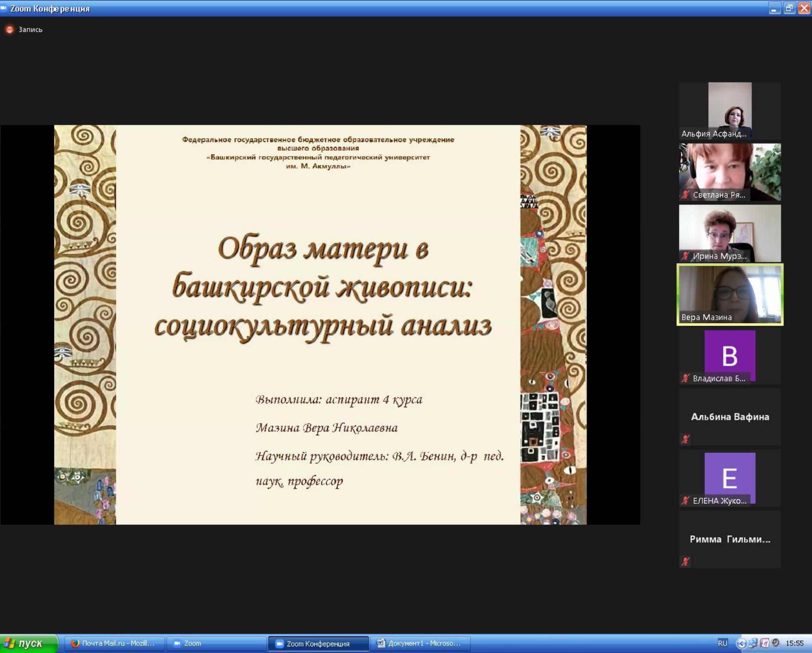Click Ирина Мурз's muted microphone icon
The image size is (812, 653).
[x=685, y=256]
